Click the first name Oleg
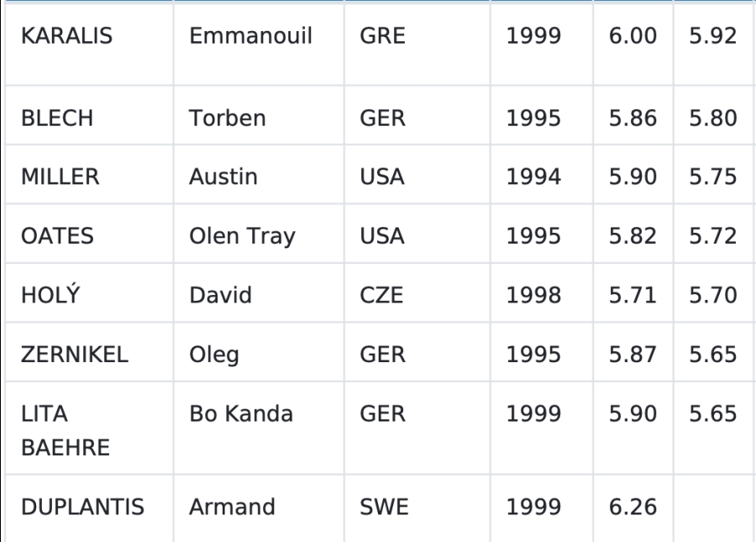 pyautogui.click(x=214, y=354)
